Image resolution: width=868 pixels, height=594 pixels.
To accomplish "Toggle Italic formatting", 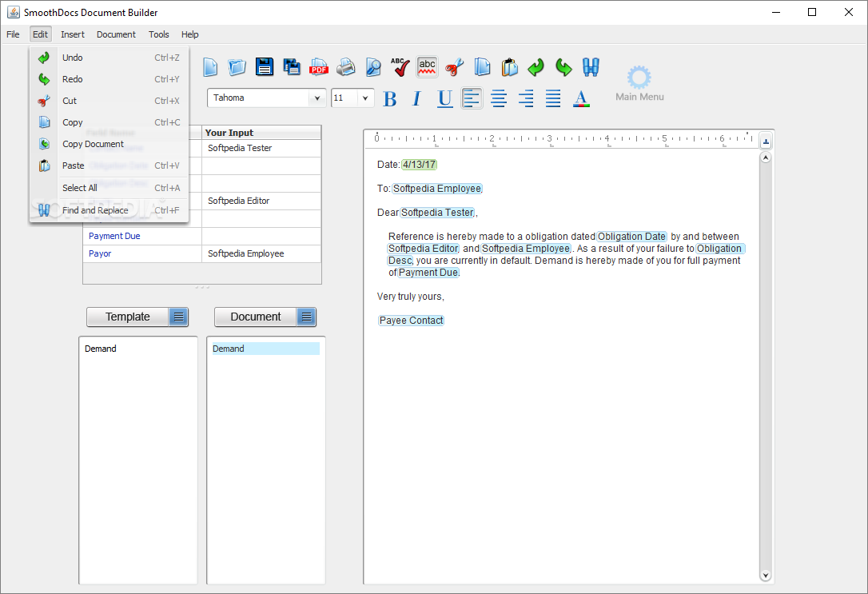I will (416, 98).
